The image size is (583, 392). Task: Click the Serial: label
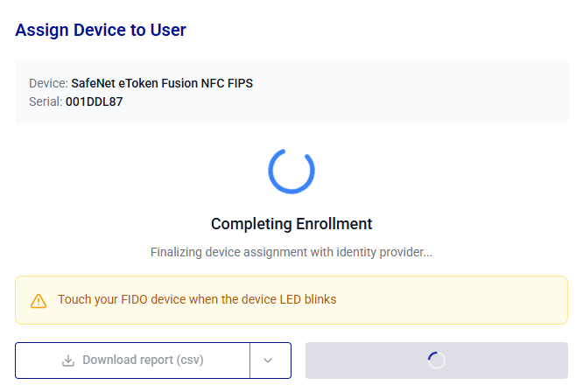click(x=46, y=101)
